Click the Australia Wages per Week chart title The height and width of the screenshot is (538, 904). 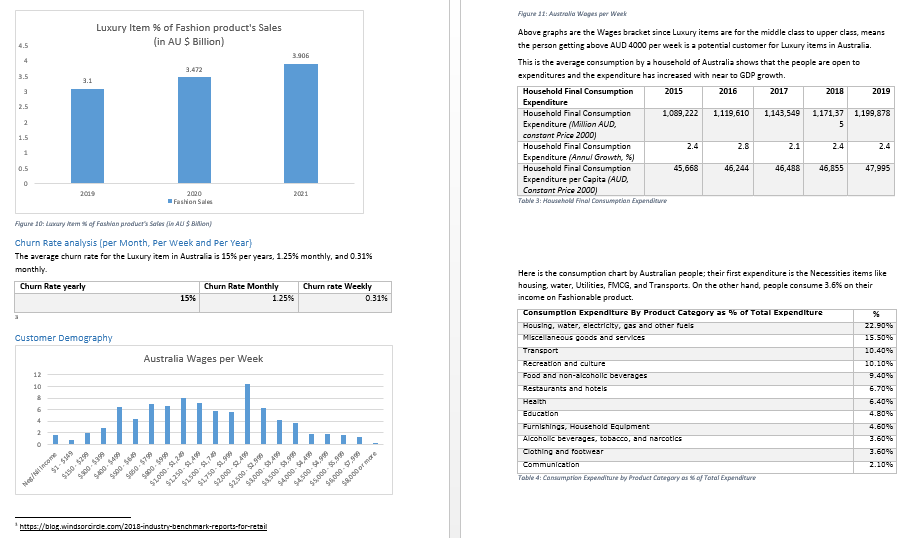(203, 358)
